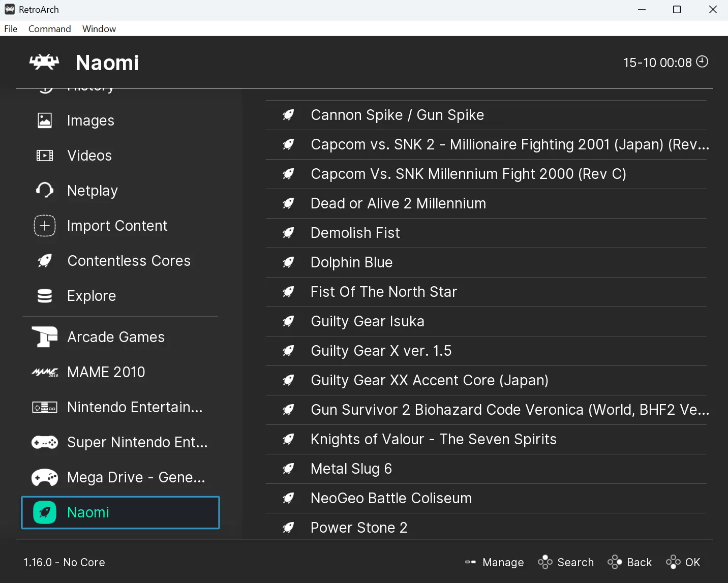The width and height of the screenshot is (728, 583).
Task: Click the MAME 2010 logo icon
Action: [45, 372]
